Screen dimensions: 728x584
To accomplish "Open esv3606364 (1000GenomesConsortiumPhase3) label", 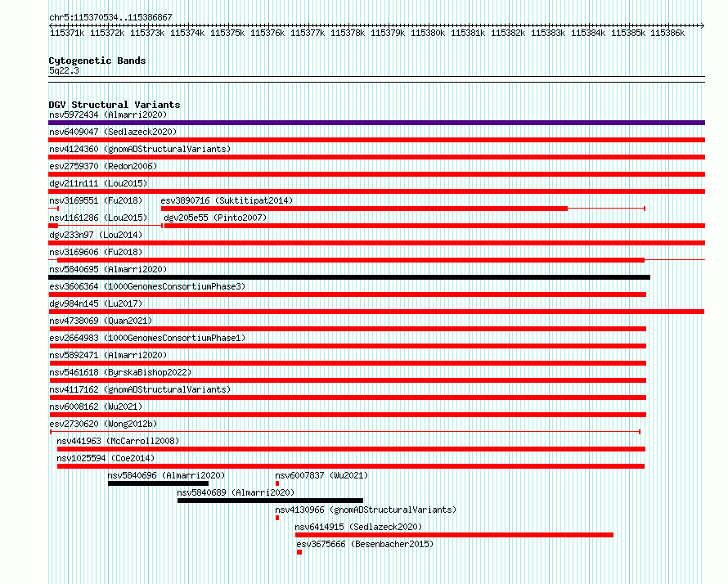I will click(147, 286).
